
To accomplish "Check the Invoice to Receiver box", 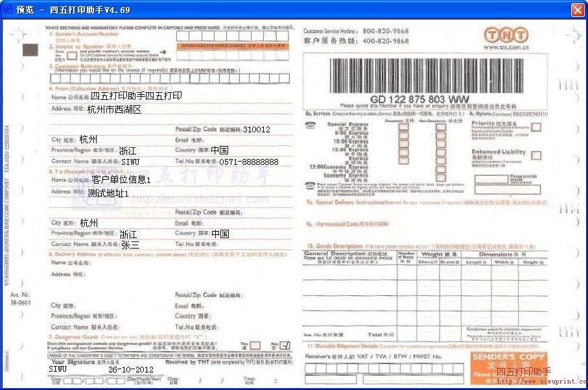I will (x=71, y=55).
